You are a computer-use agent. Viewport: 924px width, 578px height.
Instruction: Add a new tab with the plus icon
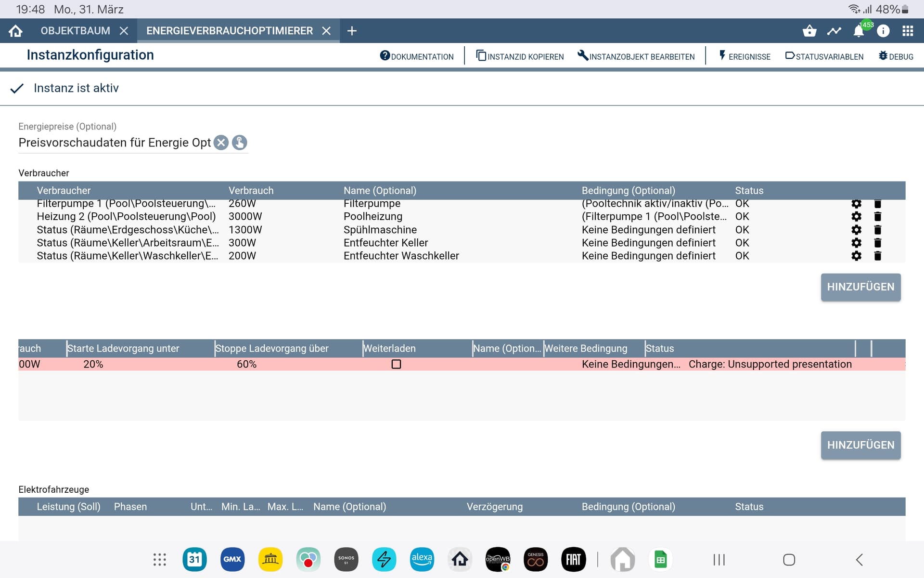click(352, 31)
